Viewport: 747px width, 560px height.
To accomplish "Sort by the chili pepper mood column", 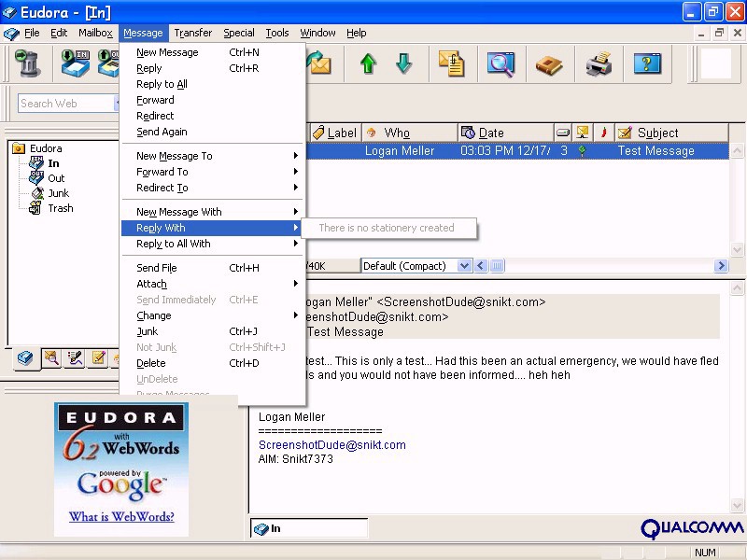I will click(x=603, y=133).
